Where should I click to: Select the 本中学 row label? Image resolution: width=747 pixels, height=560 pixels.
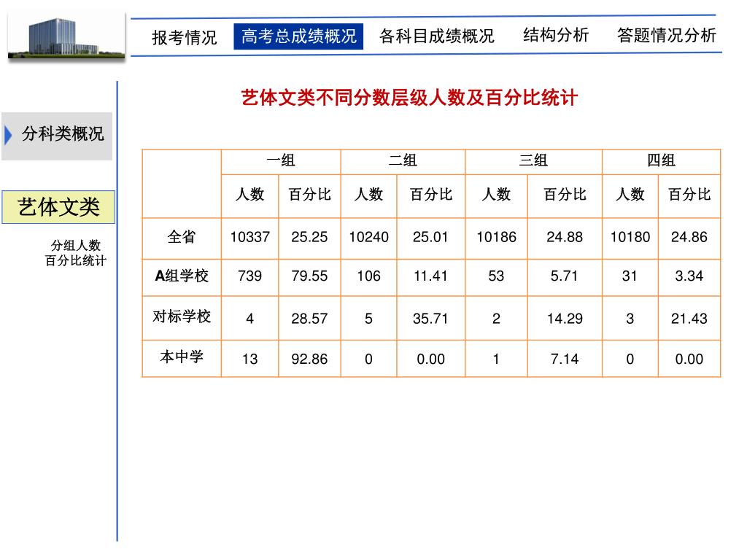(182, 357)
